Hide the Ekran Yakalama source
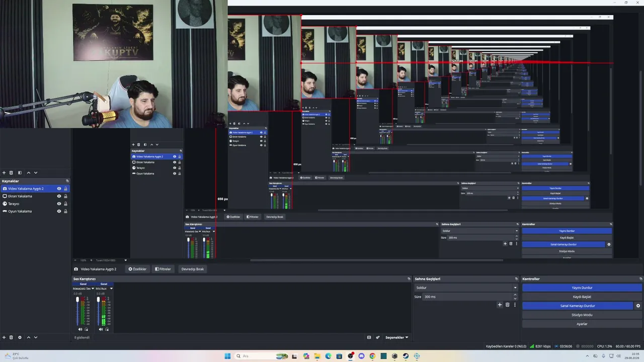This screenshot has height=362, width=644. point(59,196)
